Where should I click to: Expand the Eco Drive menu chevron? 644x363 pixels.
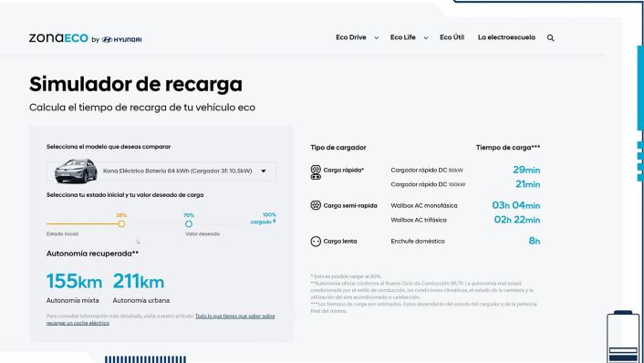tap(376, 37)
